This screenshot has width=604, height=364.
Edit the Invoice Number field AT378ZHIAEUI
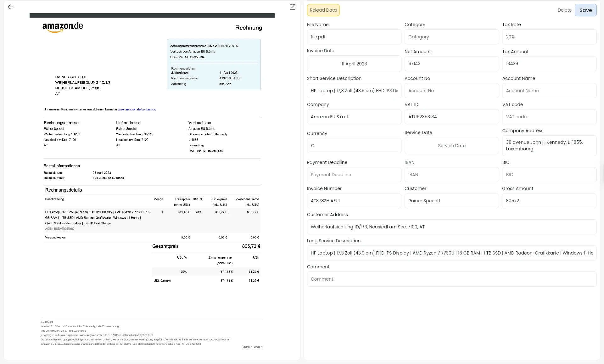(x=354, y=201)
